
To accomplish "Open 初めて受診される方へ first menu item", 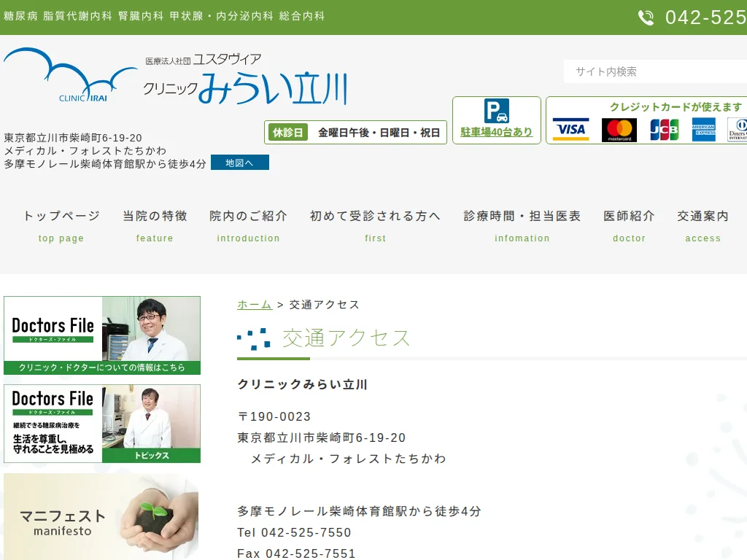I will [x=375, y=226].
